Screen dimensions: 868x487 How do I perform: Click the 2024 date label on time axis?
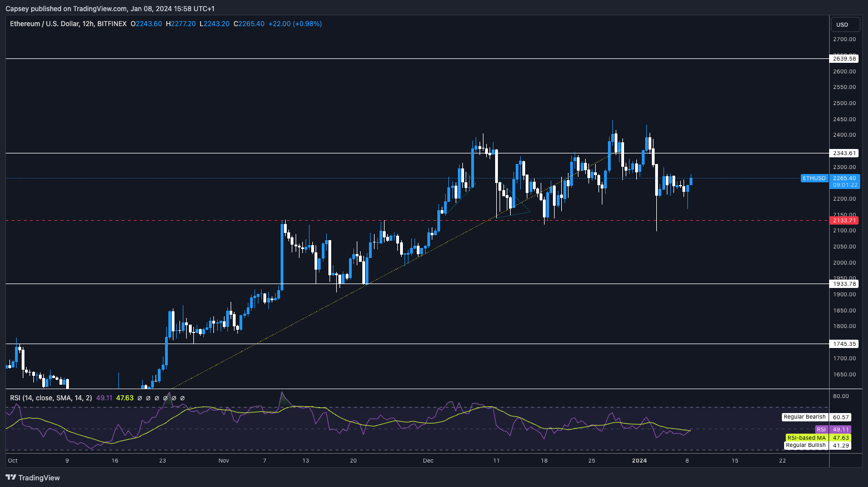(640, 460)
